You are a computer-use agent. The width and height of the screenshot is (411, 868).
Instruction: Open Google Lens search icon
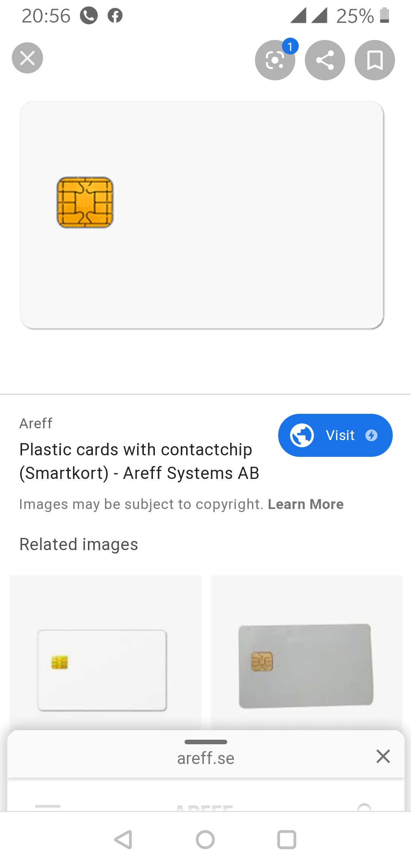[275, 60]
